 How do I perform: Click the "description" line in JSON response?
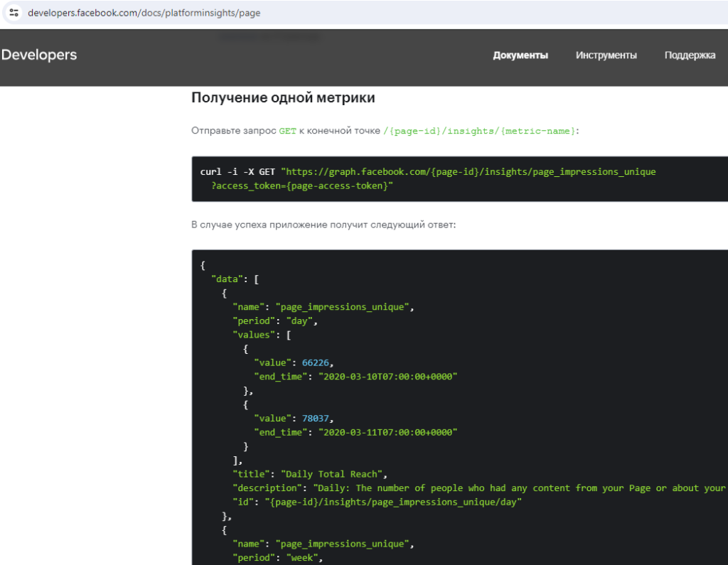pos(480,488)
